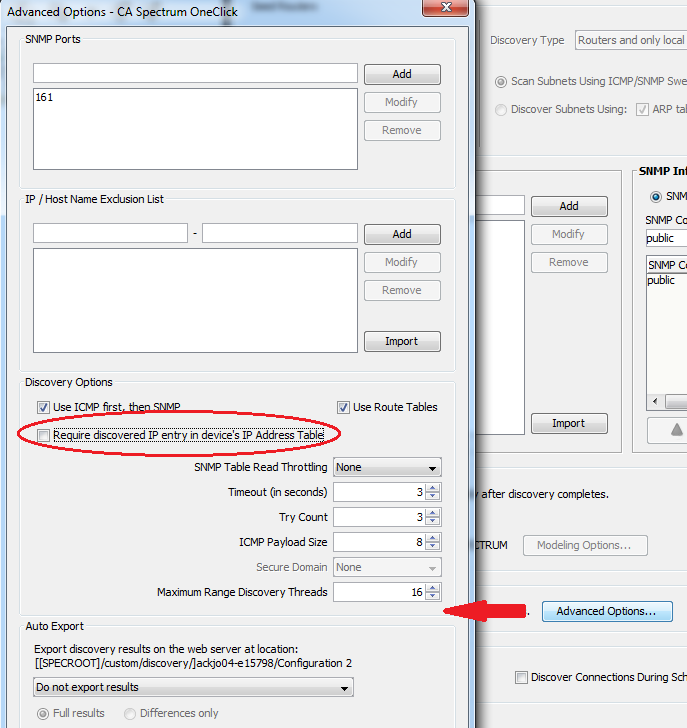Screen dimensions: 687x728
Task: Select Full results radio button
Action: [x=43, y=714]
